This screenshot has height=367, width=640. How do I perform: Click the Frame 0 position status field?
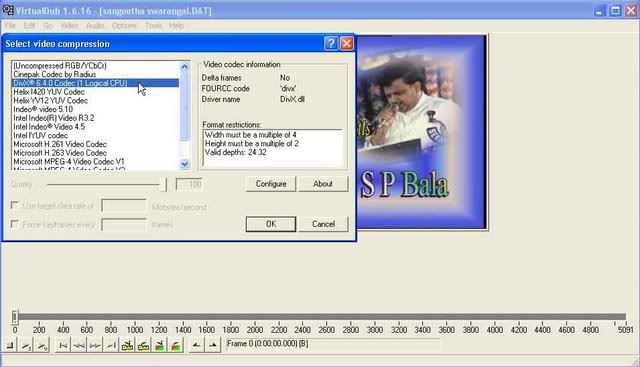coord(333,345)
